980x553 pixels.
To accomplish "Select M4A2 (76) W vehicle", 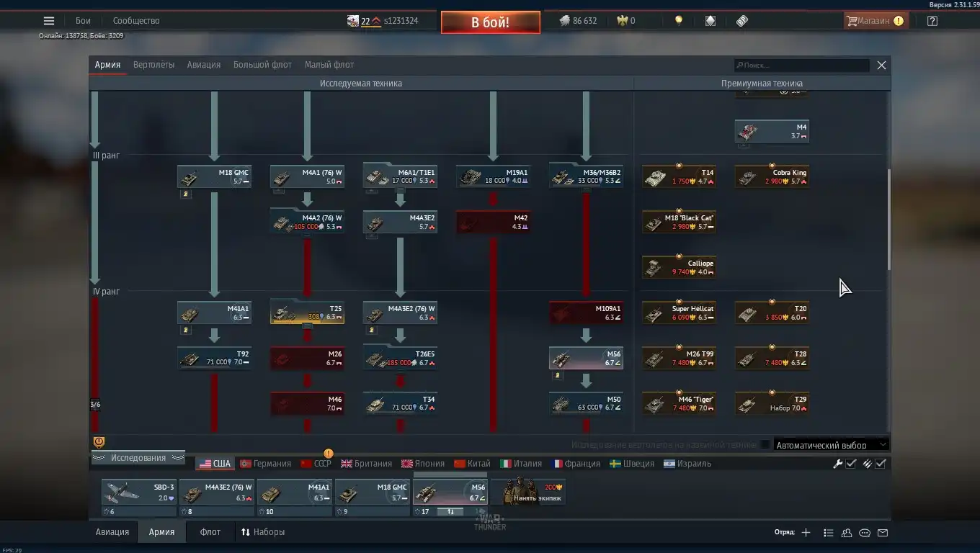I will [x=307, y=222].
